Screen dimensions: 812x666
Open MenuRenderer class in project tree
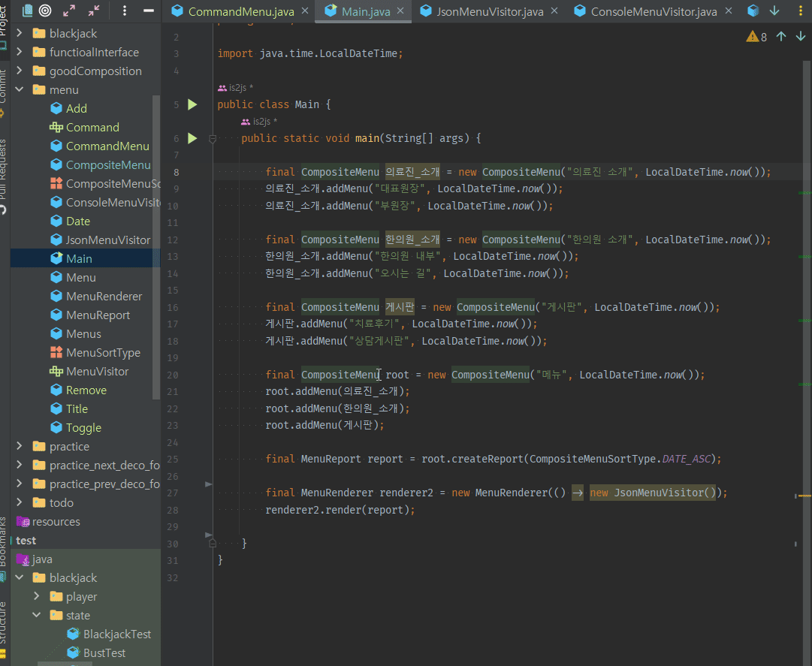(104, 297)
